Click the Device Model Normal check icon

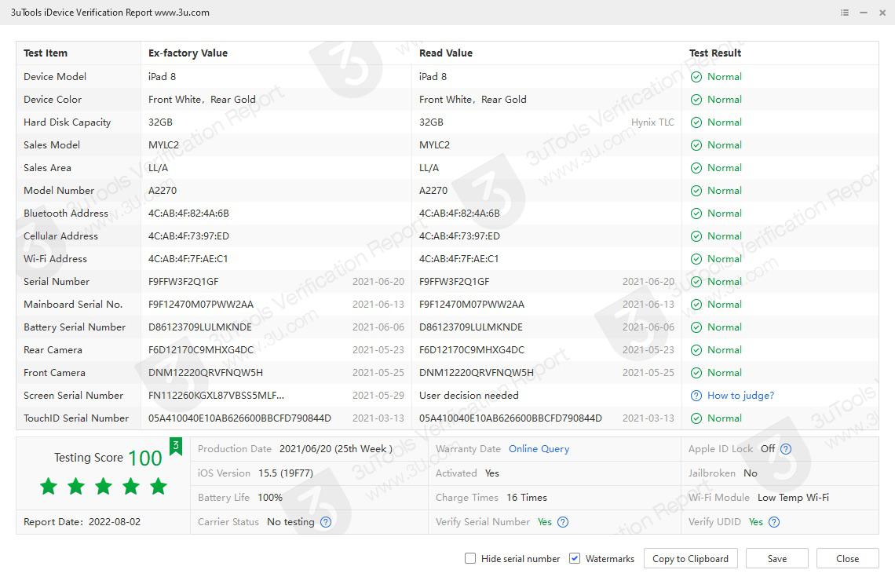tap(696, 77)
